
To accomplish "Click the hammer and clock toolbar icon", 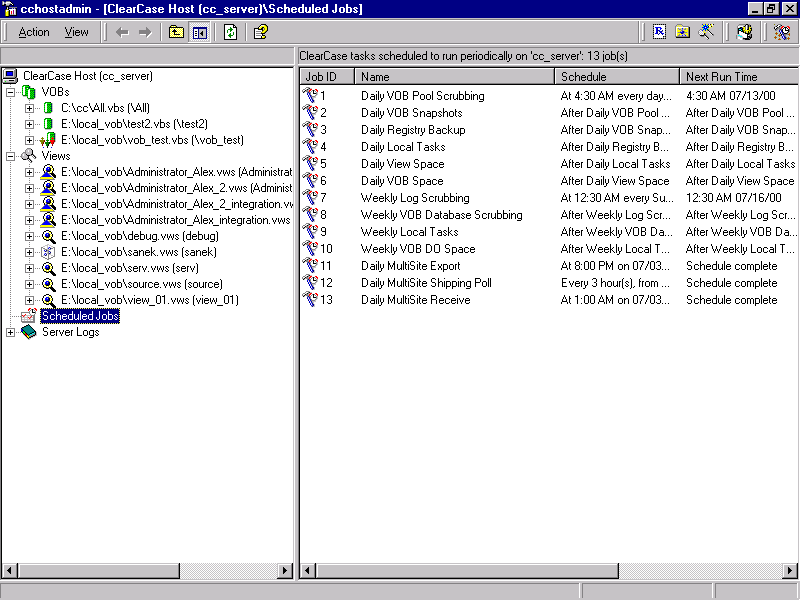I will 782,32.
